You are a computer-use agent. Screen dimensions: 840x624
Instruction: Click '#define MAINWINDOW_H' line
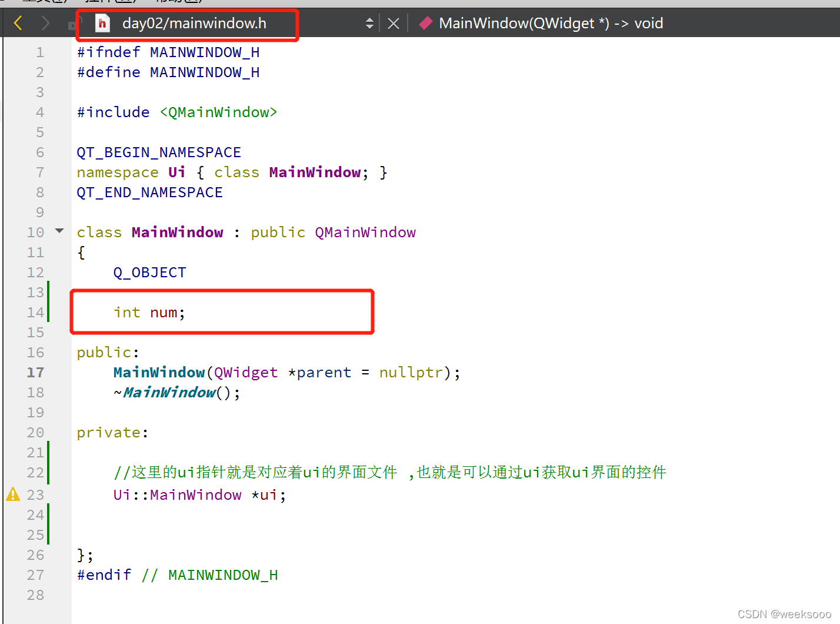pyautogui.click(x=168, y=72)
